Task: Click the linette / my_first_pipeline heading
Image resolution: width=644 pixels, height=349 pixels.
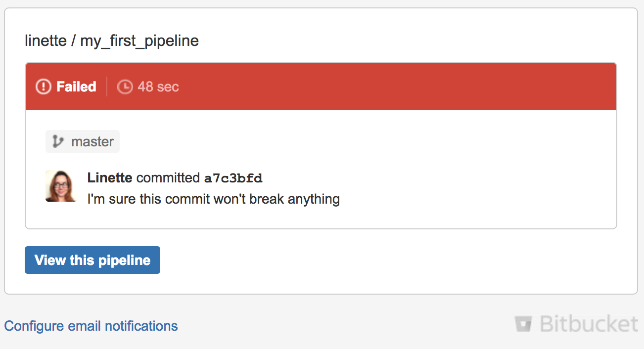Action: (112, 41)
